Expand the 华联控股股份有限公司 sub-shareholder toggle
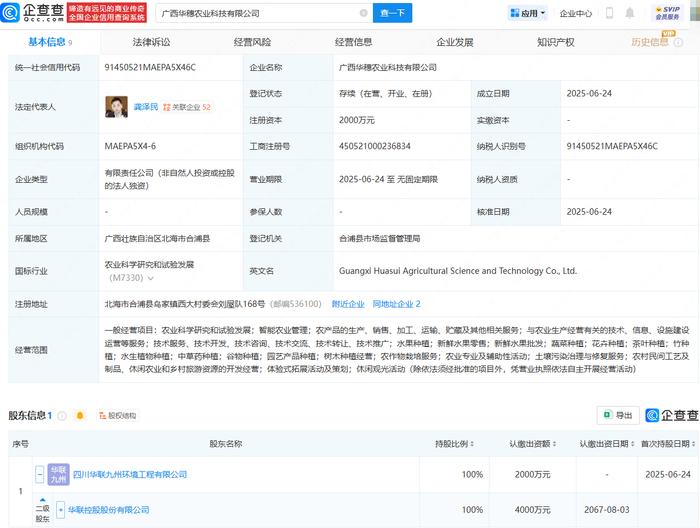 [x=61, y=510]
